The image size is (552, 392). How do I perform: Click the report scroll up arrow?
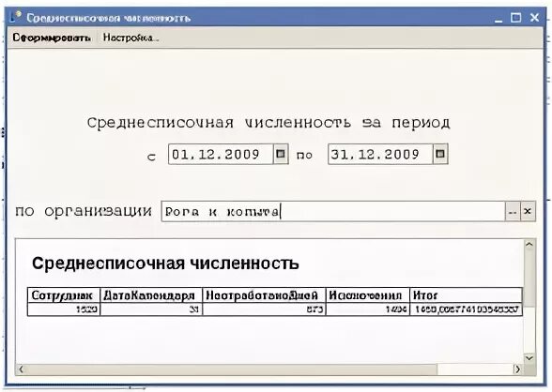pyautogui.click(x=529, y=245)
